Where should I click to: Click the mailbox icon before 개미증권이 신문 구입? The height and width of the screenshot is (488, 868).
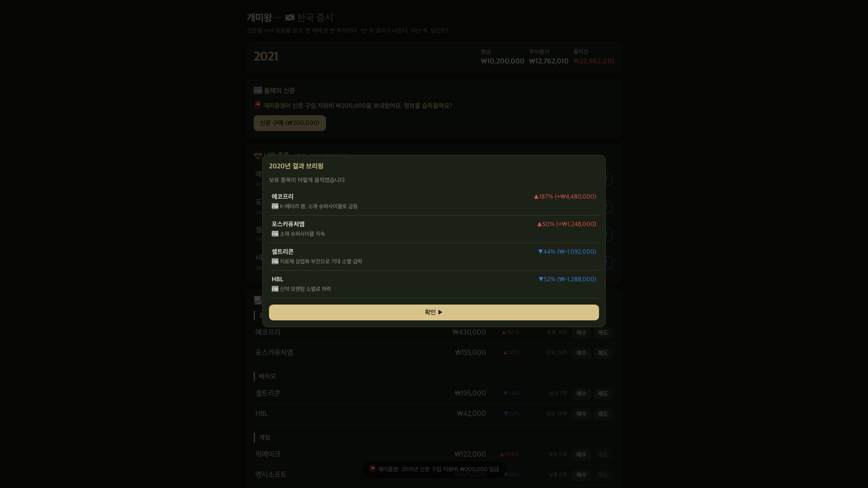pyautogui.click(x=258, y=105)
